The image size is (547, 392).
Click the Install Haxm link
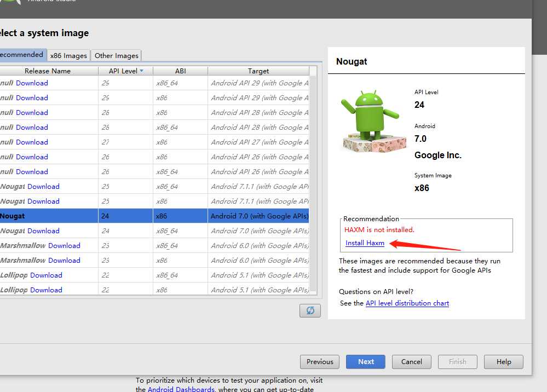[x=365, y=243]
